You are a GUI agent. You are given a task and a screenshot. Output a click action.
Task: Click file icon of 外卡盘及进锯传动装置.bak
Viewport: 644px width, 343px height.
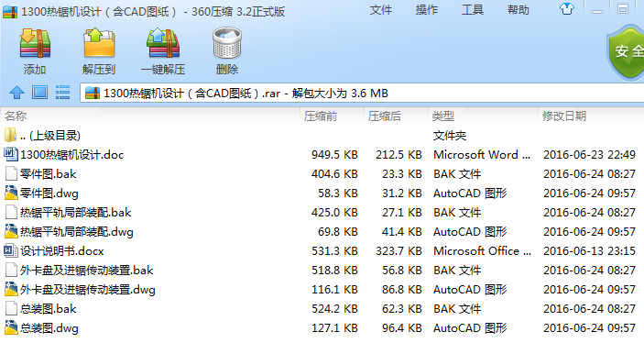point(11,271)
